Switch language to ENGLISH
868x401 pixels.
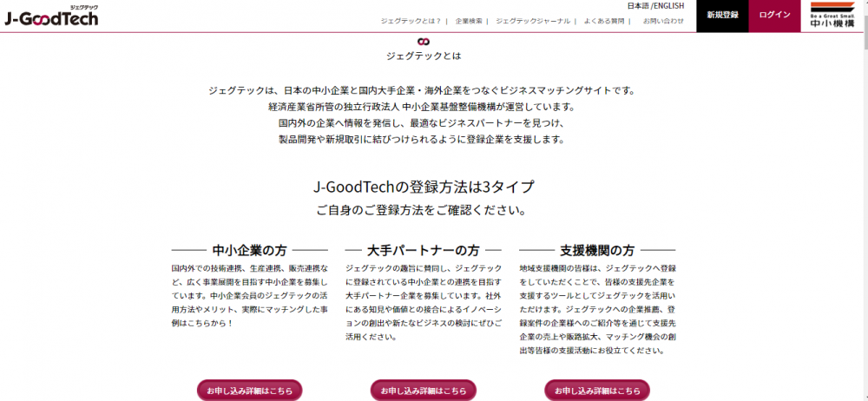(668, 6)
